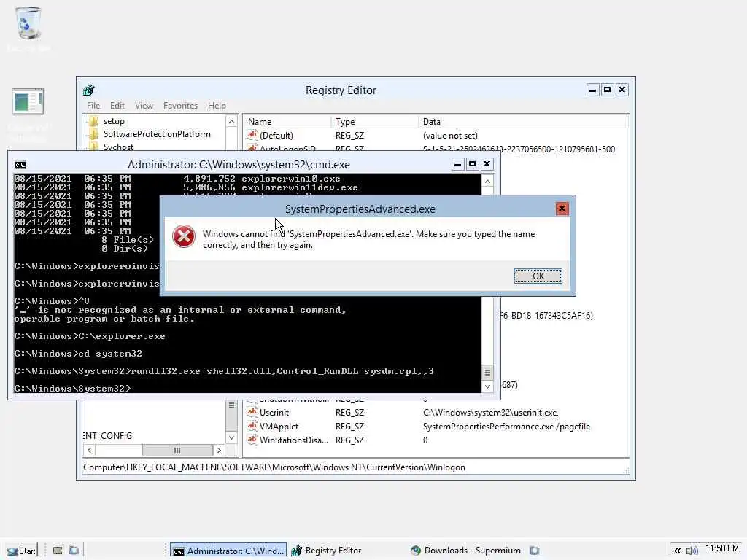Click the (Default) value string icon
The height and width of the screenshot is (560, 747).
coord(252,135)
